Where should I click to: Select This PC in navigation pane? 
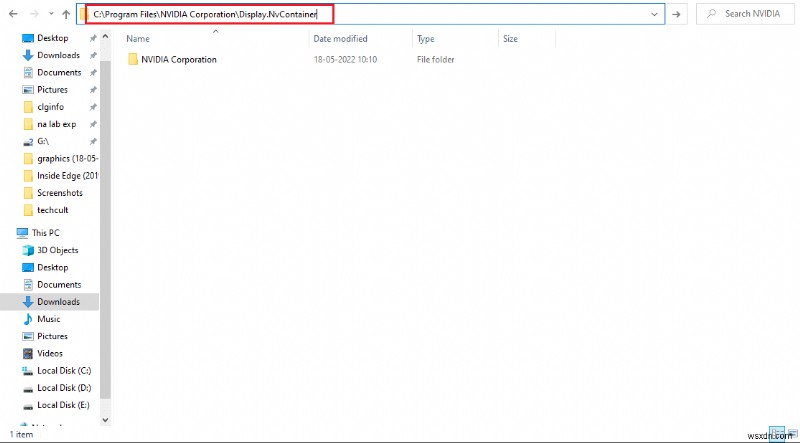(x=45, y=233)
